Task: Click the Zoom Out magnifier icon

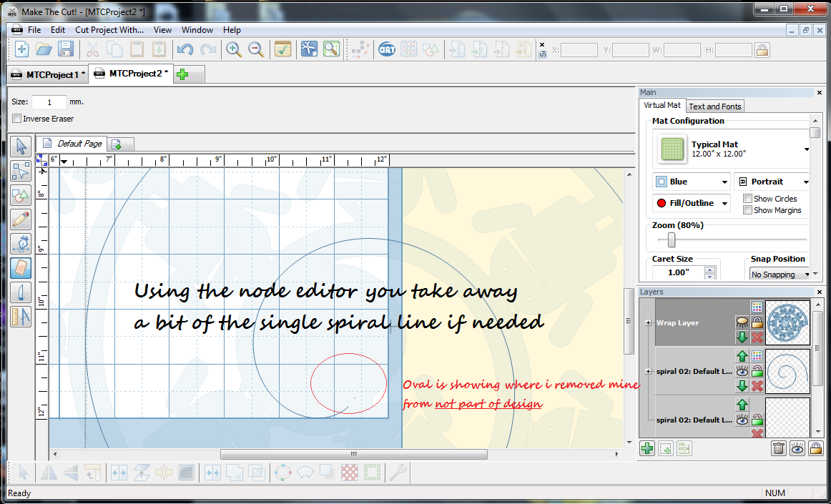Action: [x=257, y=49]
